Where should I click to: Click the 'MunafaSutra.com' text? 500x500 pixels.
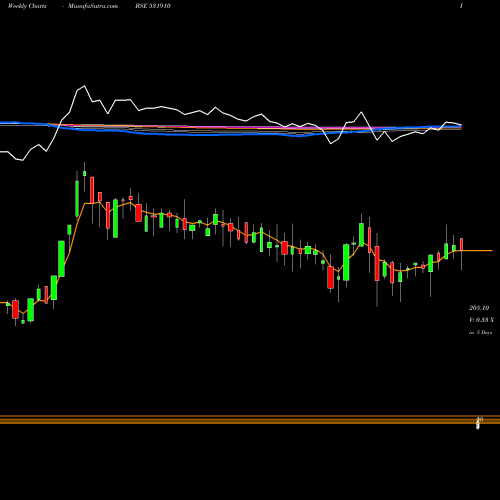tap(93, 6)
